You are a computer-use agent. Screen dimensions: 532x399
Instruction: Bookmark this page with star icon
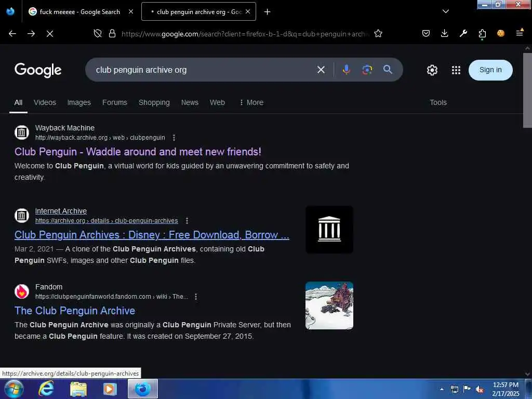coord(378,33)
